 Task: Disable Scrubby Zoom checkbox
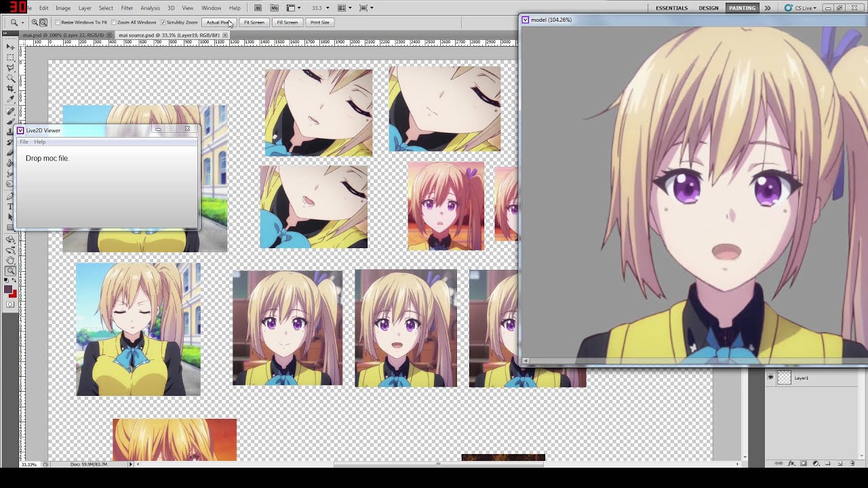(x=163, y=22)
